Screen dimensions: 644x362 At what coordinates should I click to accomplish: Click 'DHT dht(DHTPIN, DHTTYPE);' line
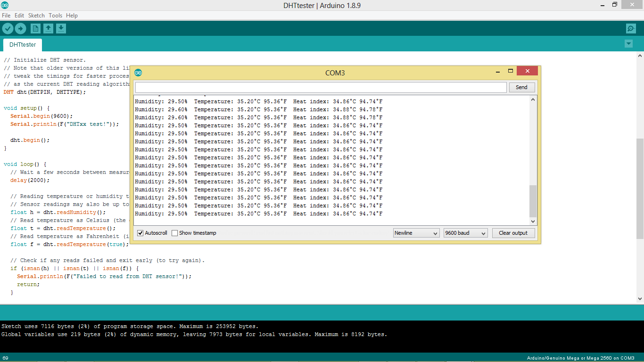point(45,92)
